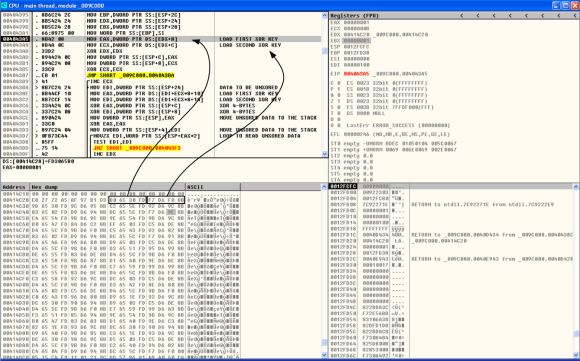Click the T trap flag value

click(340, 114)
